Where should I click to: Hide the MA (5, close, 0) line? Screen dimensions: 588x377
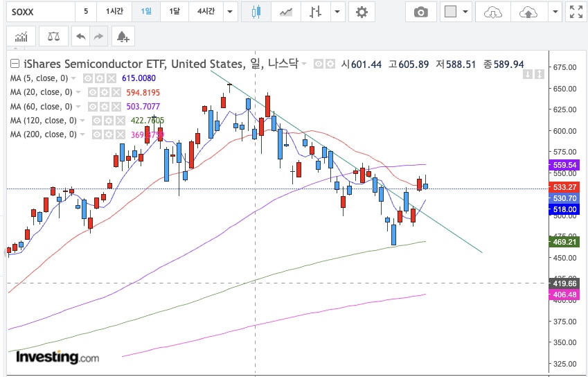(x=88, y=78)
